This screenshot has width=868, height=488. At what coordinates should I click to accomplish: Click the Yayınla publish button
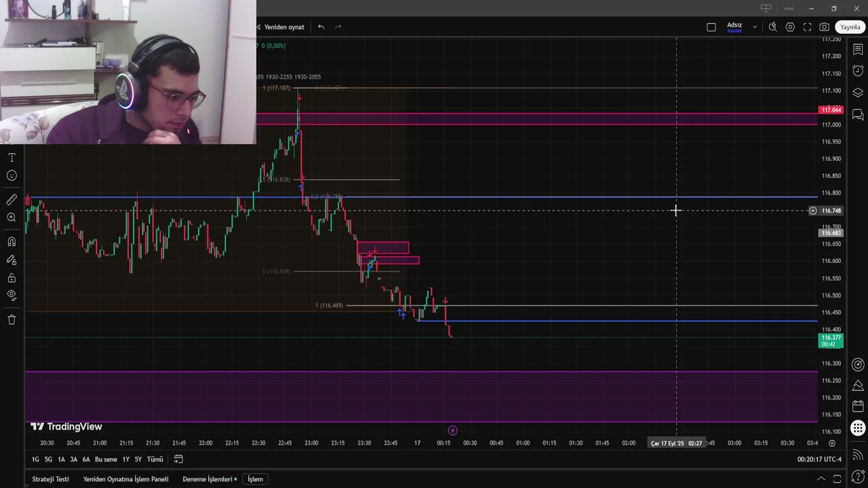[x=850, y=27]
